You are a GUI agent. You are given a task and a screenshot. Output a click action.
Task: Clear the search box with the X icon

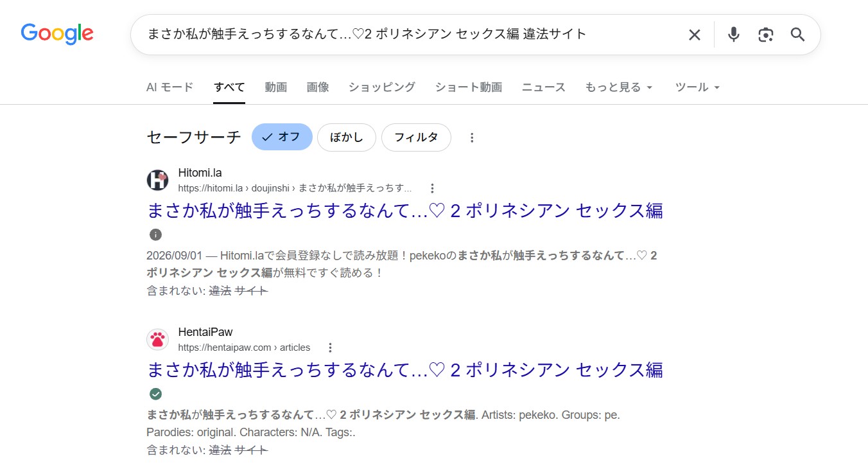tap(695, 35)
